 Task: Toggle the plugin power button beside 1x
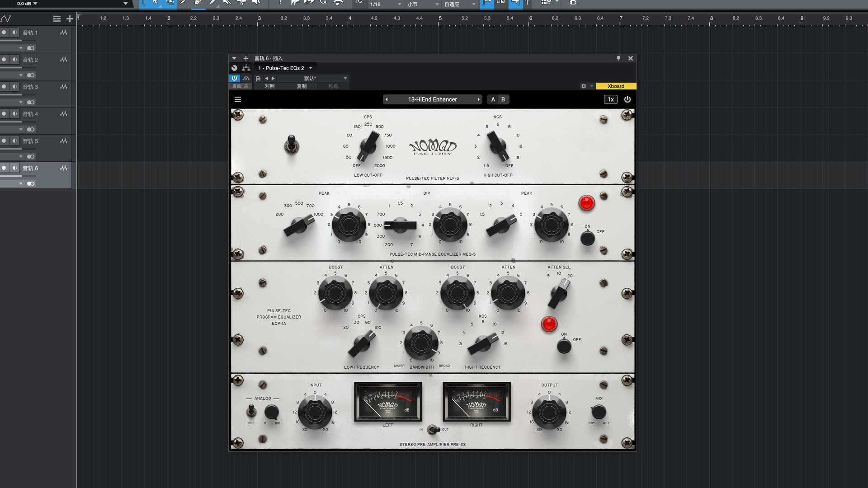pos(627,99)
